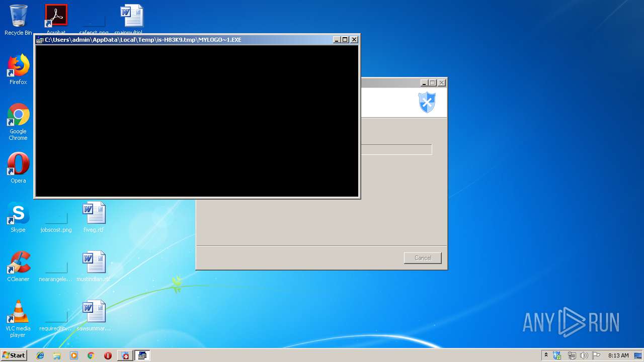Click the Show desktop button
The height and width of the screenshot is (362, 644).
point(638,355)
